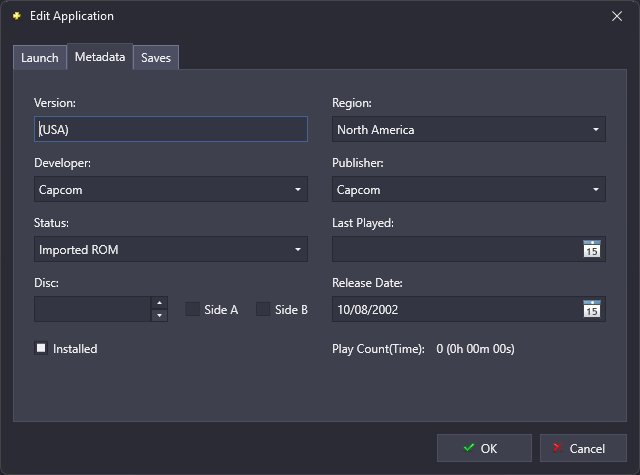Click the Cancel button
This screenshot has height=475, width=640.
tap(583, 448)
